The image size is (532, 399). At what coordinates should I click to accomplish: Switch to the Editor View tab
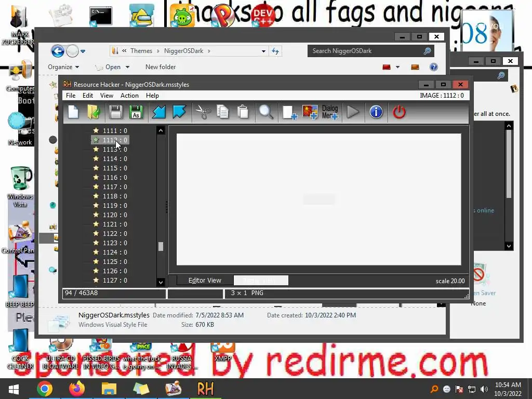[x=205, y=280]
